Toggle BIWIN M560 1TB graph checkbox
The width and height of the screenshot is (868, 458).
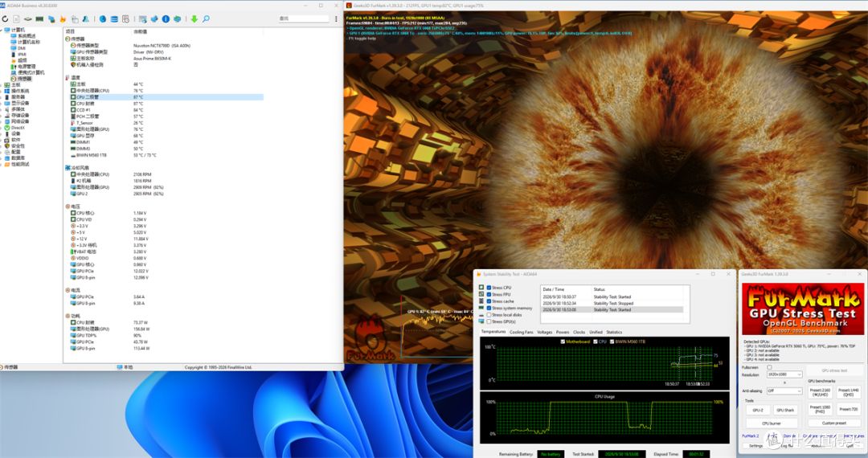coord(612,341)
